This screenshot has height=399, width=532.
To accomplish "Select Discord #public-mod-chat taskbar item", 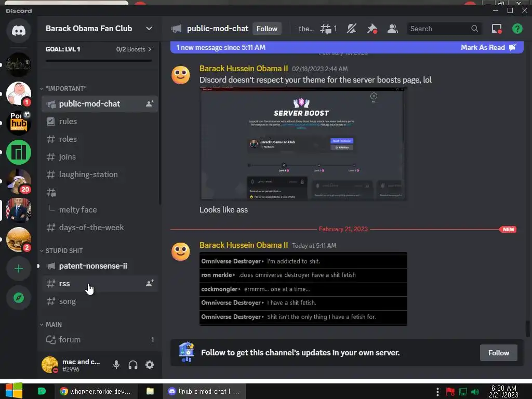I will (204, 391).
